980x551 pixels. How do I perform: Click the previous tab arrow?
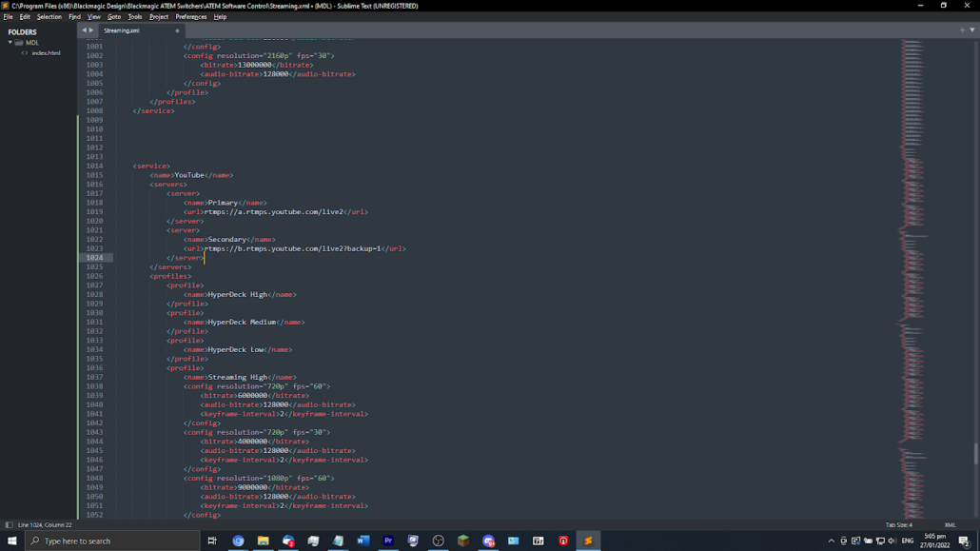pyautogui.click(x=84, y=30)
